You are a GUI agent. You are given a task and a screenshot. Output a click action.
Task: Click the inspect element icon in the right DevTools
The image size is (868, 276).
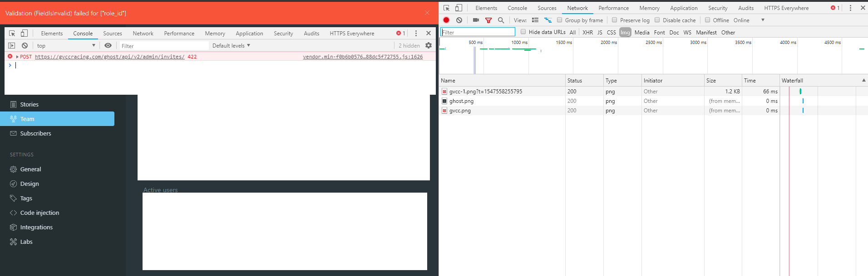[447, 8]
